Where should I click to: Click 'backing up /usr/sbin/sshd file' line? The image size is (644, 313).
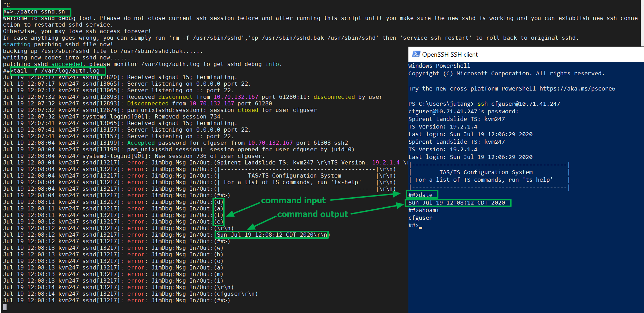click(103, 51)
